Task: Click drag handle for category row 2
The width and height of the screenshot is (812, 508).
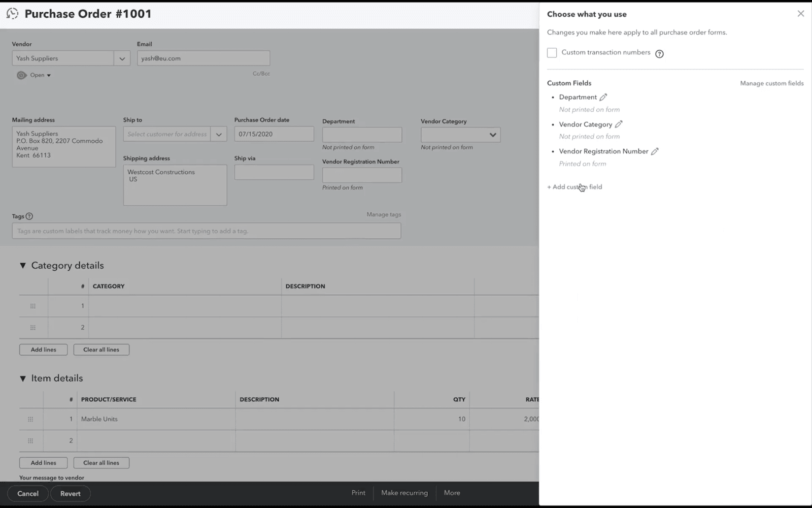Action: click(33, 328)
